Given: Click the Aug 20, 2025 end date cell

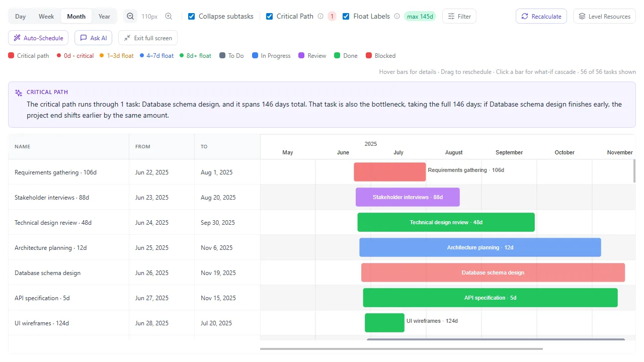Looking at the screenshot, I should (x=227, y=198).
